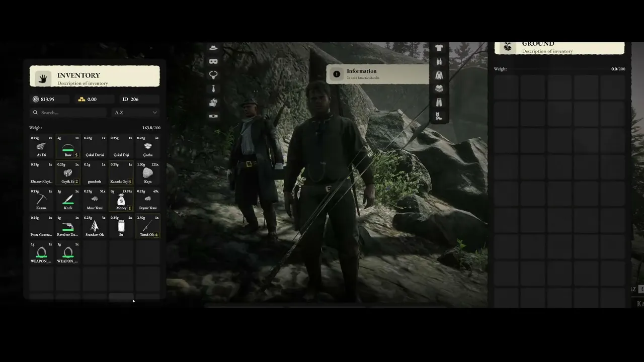Click the Information notification alert icon

(x=337, y=74)
